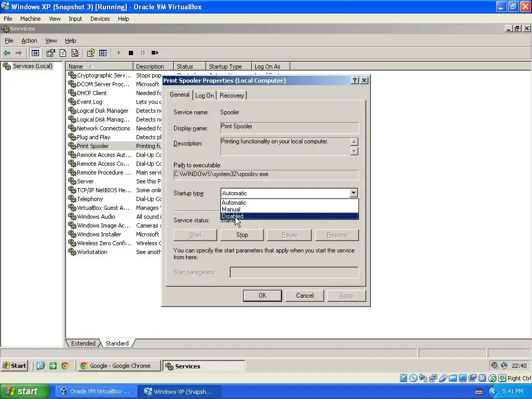Toggle the Show/Hide Action Pane toolbar icon
The image size is (532, 399).
[x=103, y=53]
